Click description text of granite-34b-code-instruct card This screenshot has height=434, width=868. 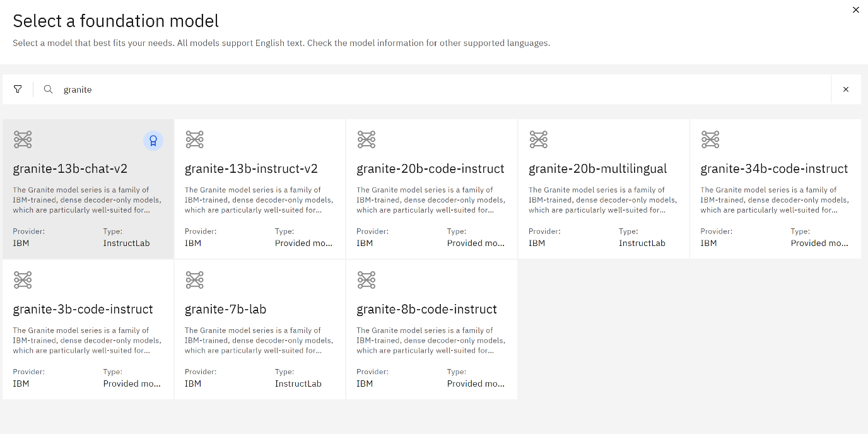tap(775, 200)
